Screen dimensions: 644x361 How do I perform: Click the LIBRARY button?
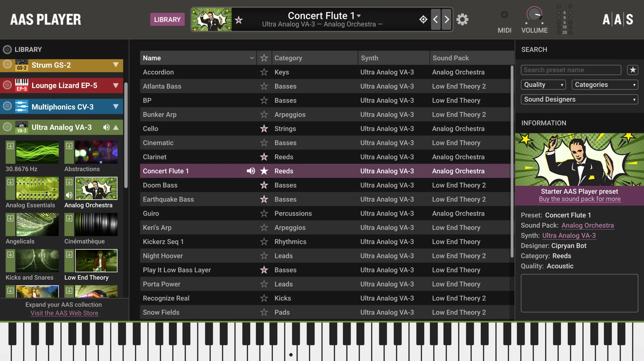tap(167, 19)
